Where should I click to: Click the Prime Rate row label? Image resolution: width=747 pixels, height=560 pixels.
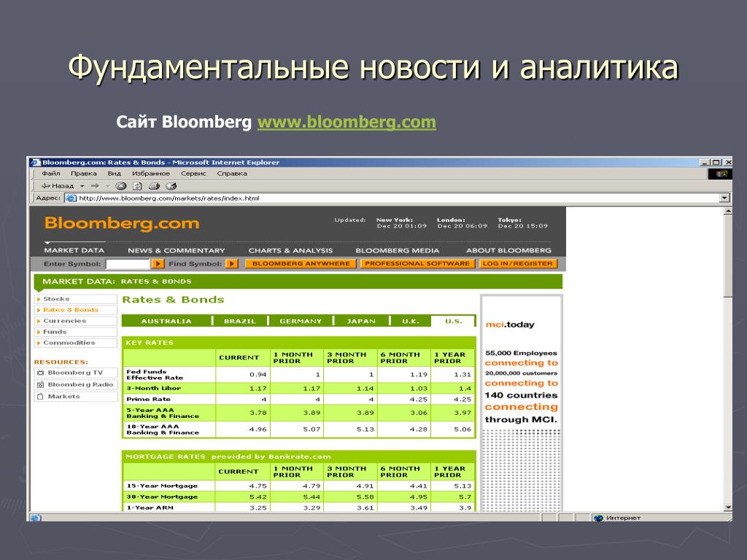pyautogui.click(x=148, y=399)
